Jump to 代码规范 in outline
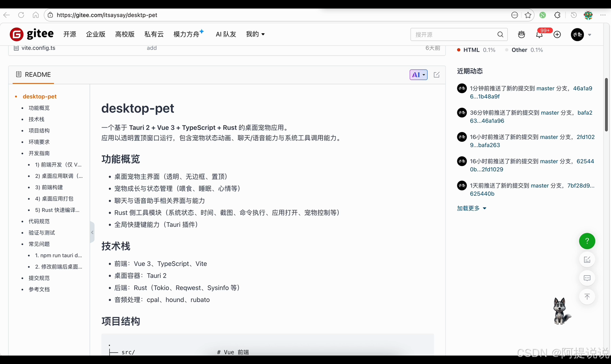Image resolution: width=611 pixels, height=364 pixels. 39,222
